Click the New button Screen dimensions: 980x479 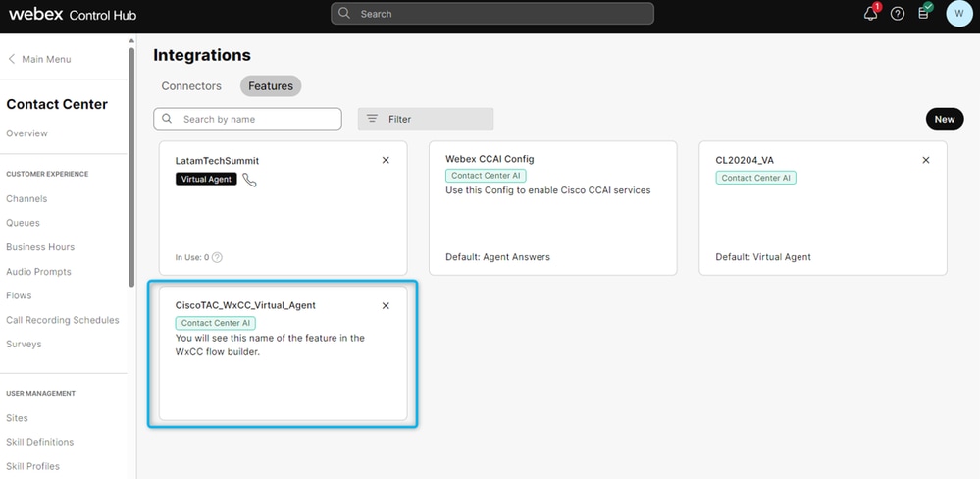click(945, 119)
